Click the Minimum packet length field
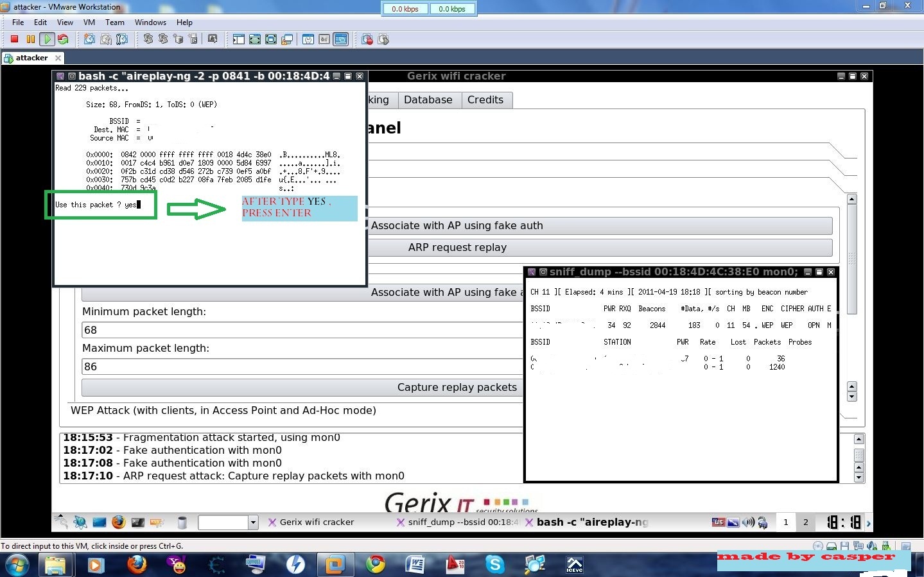Image resolution: width=924 pixels, height=577 pixels. 302,330
